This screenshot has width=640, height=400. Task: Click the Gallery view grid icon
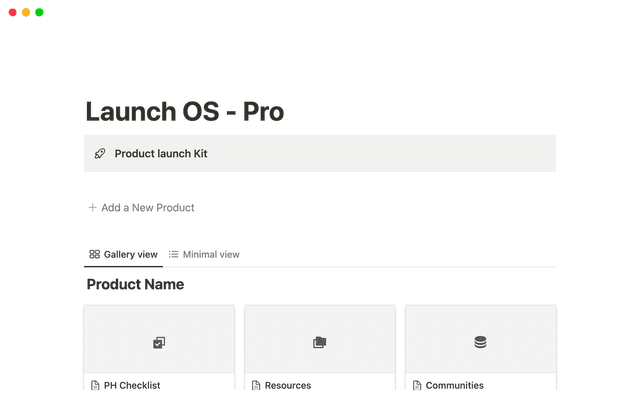click(x=94, y=255)
